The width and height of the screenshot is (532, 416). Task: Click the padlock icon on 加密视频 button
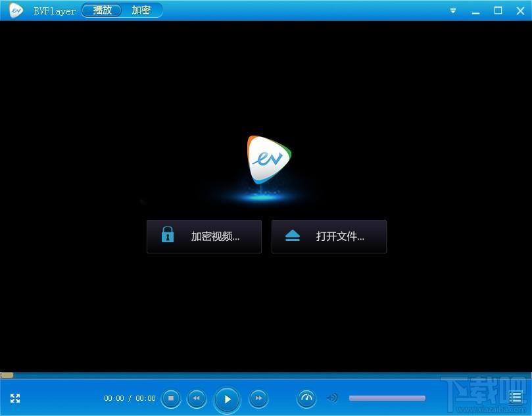[167, 234]
